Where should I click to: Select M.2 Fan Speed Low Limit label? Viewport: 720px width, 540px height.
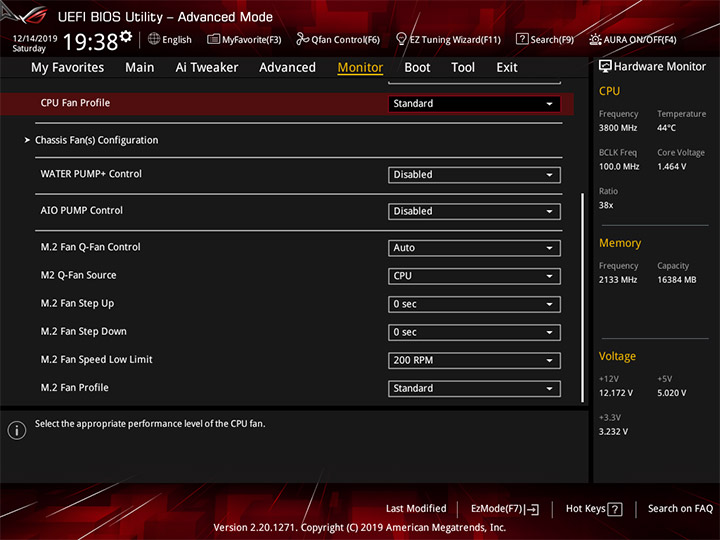96,360
